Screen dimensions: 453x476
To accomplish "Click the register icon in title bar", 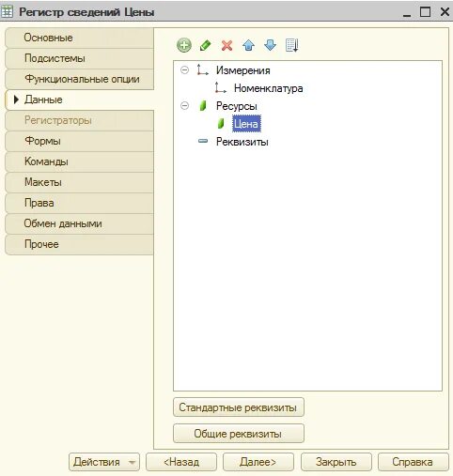I will pyautogui.click(x=7, y=11).
